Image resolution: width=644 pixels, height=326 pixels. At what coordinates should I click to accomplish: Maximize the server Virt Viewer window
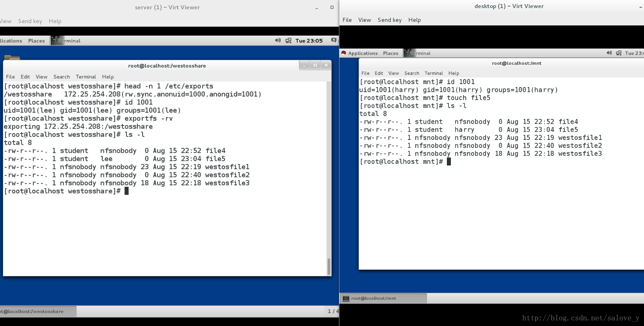pyautogui.click(x=332, y=7)
